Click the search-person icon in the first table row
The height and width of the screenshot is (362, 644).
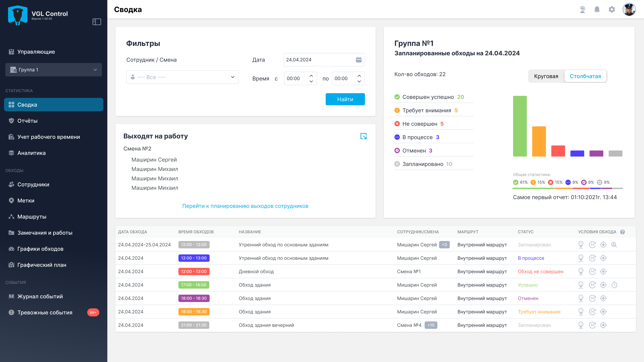[x=614, y=245]
